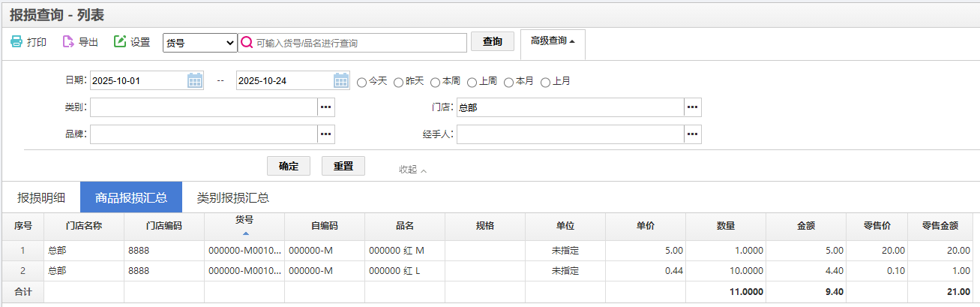
Task: Select the 本周 radio button
Action: point(436,82)
